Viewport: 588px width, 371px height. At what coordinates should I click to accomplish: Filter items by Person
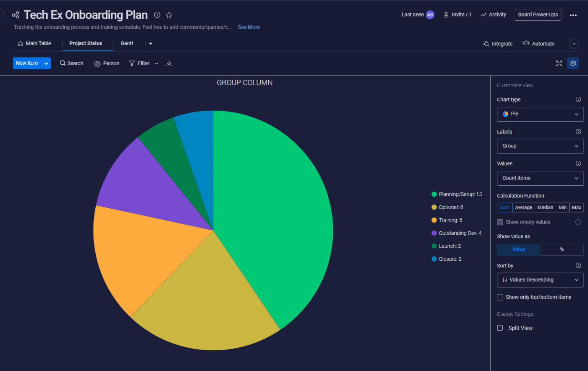tap(107, 63)
